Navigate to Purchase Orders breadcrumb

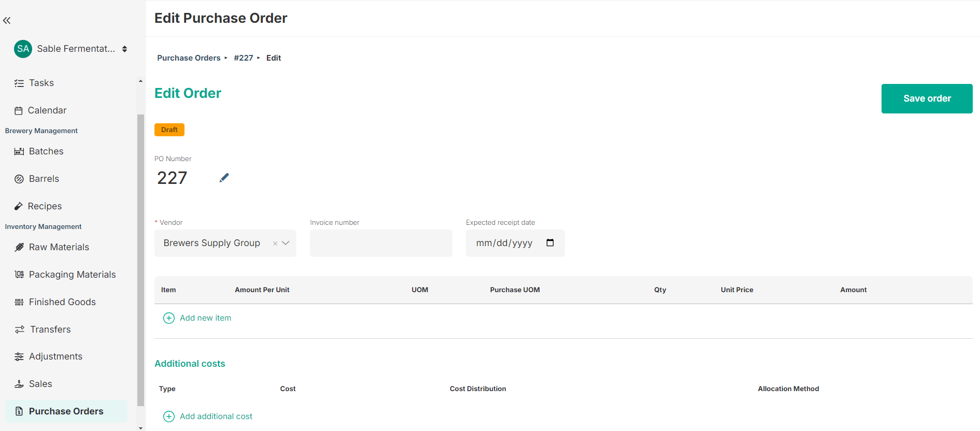pos(189,58)
